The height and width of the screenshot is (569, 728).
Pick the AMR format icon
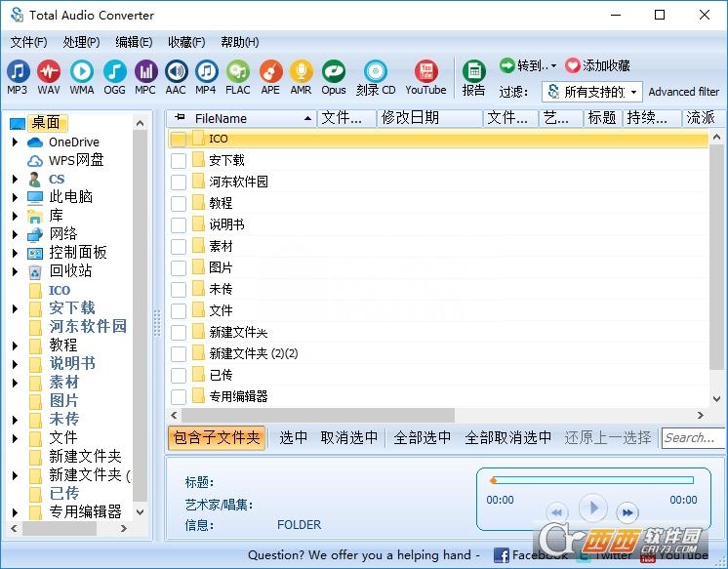coord(301,72)
